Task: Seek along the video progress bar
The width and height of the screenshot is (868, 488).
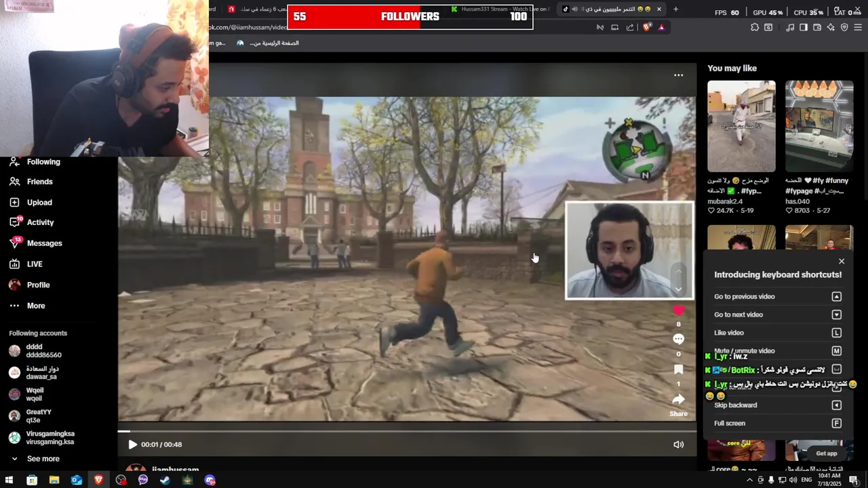Action: click(x=407, y=431)
